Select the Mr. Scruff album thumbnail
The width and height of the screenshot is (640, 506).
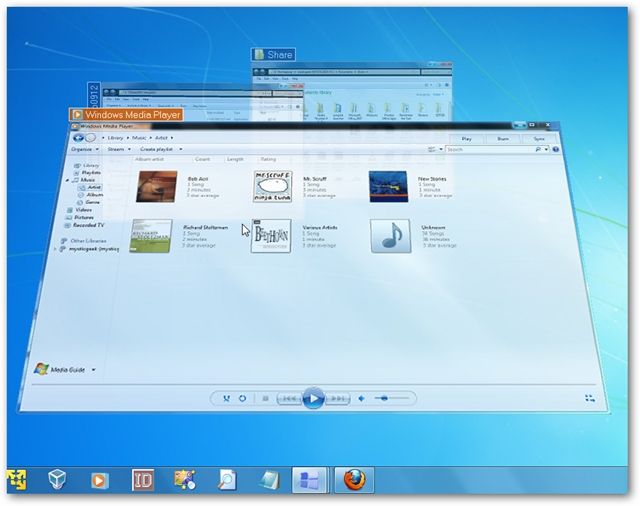273,186
